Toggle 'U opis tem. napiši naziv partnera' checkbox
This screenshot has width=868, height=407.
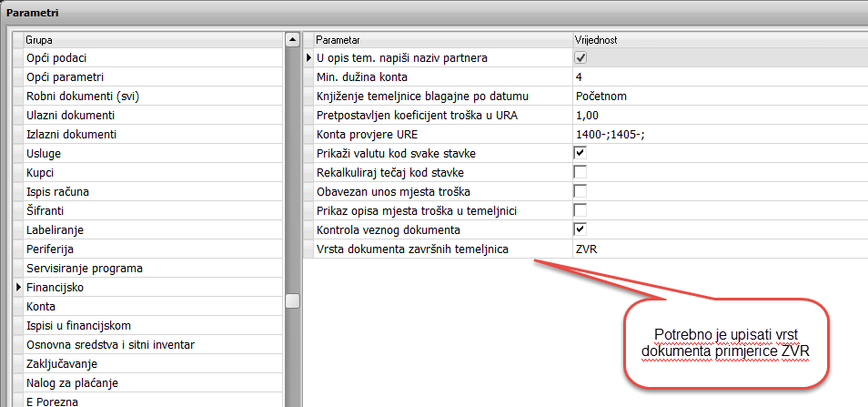click(x=580, y=58)
